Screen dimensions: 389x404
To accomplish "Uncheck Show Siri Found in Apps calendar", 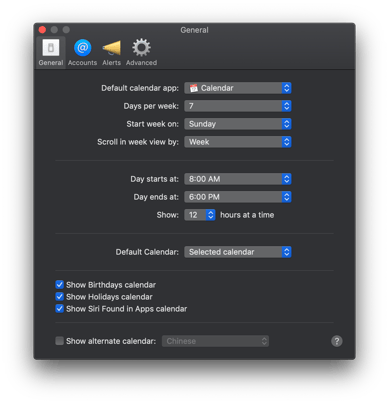I will [x=59, y=309].
